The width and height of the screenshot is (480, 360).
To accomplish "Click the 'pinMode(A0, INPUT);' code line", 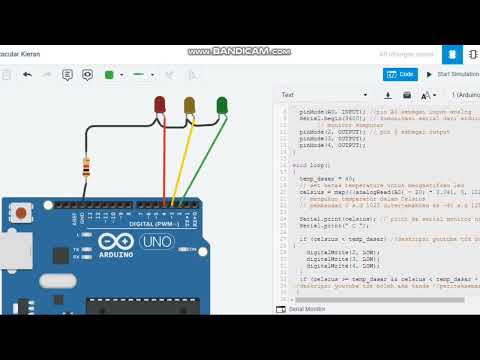I will 332,112.
